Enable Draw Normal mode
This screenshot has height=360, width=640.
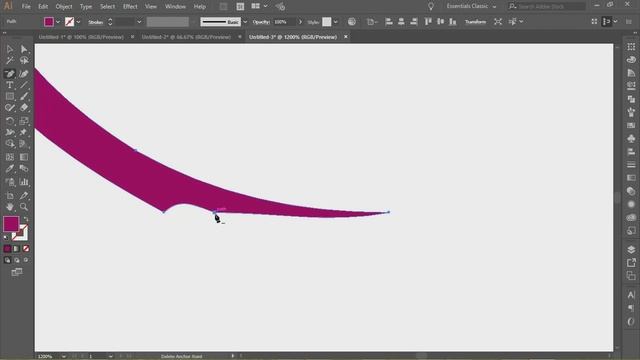(7, 260)
